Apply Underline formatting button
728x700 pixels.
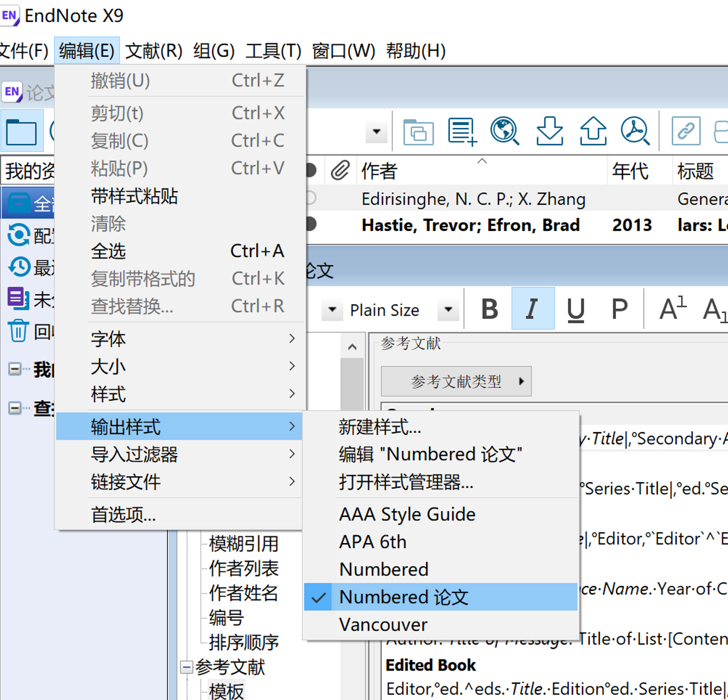pos(575,309)
